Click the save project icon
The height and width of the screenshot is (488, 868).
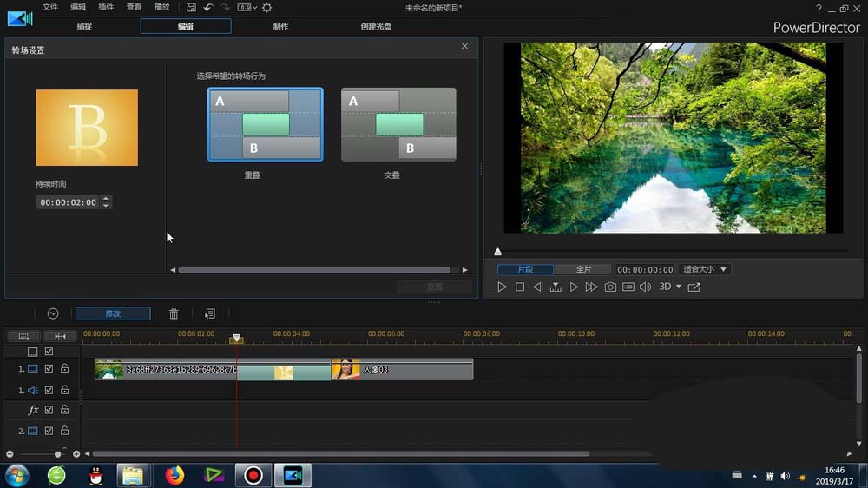[191, 8]
